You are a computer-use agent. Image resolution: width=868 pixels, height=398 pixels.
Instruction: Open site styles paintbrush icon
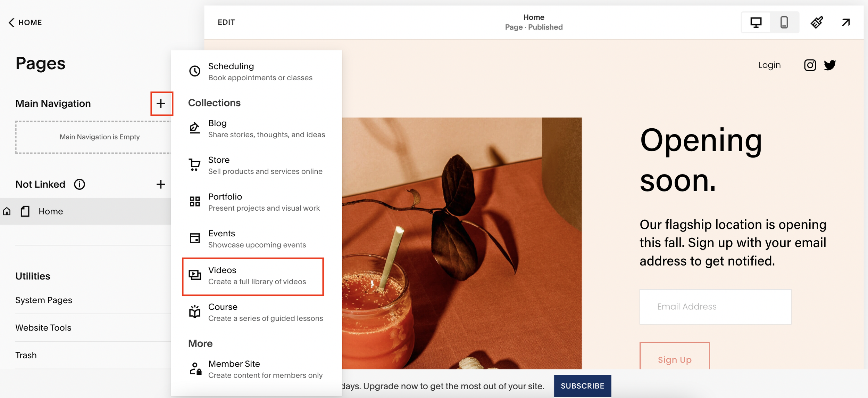[817, 22]
